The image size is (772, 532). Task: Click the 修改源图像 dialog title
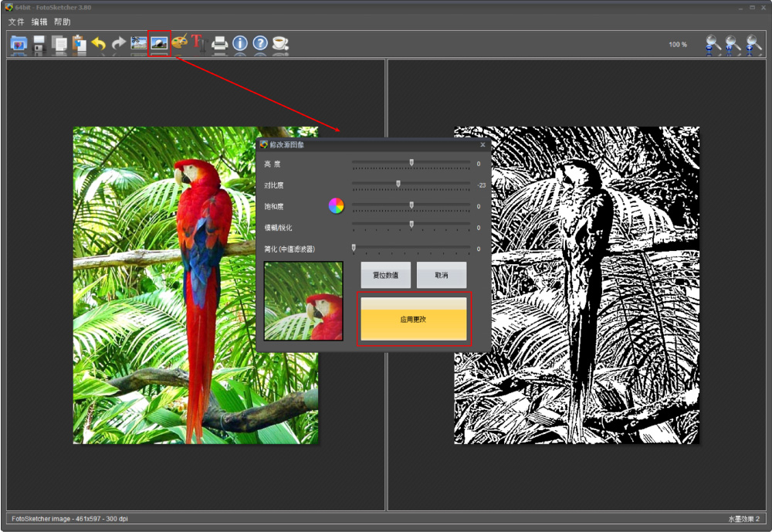click(286, 144)
